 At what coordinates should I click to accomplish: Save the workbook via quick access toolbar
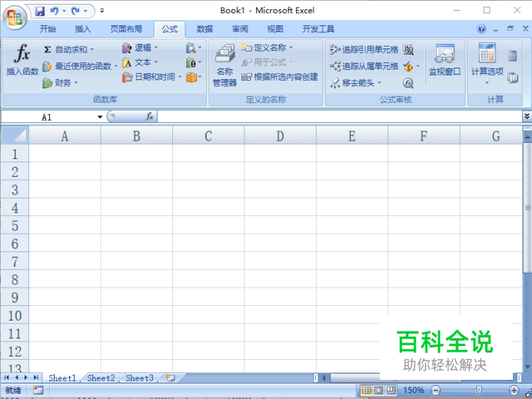(40, 12)
